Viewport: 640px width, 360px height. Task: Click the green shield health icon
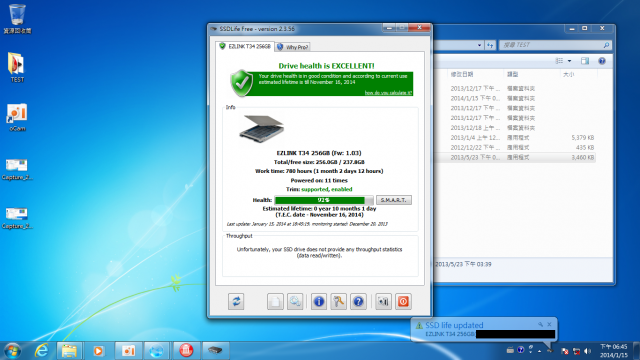tap(242, 83)
